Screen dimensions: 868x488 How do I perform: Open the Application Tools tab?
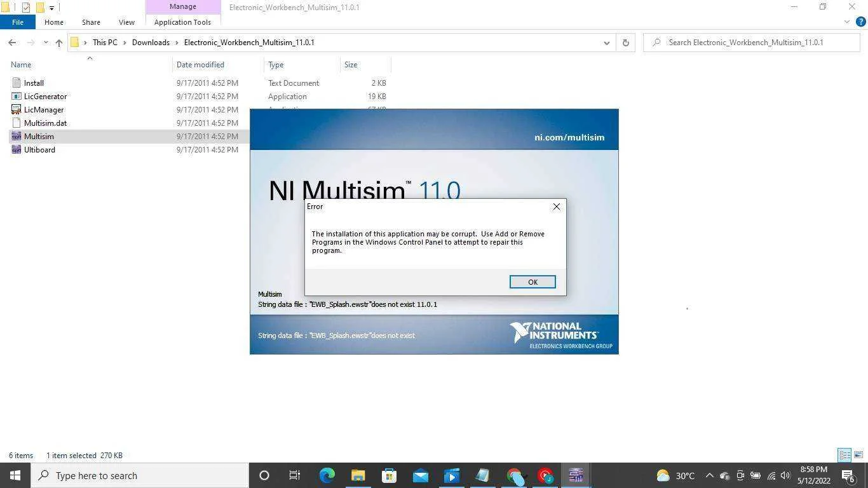pyautogui.click(x=183, y=22)
